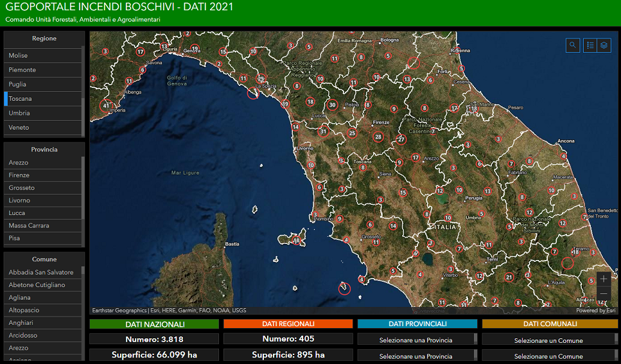Viewport: 621px width, 364px height.
Task: Select Molise in the Regione list
Action: (x=43, y=55)
